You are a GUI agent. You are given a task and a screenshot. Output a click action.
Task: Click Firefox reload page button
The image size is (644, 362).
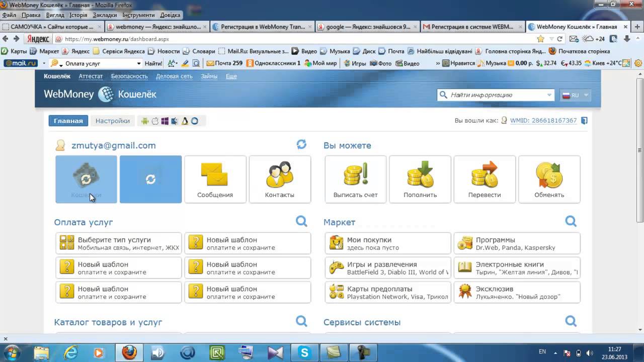(x=559, y=39)
